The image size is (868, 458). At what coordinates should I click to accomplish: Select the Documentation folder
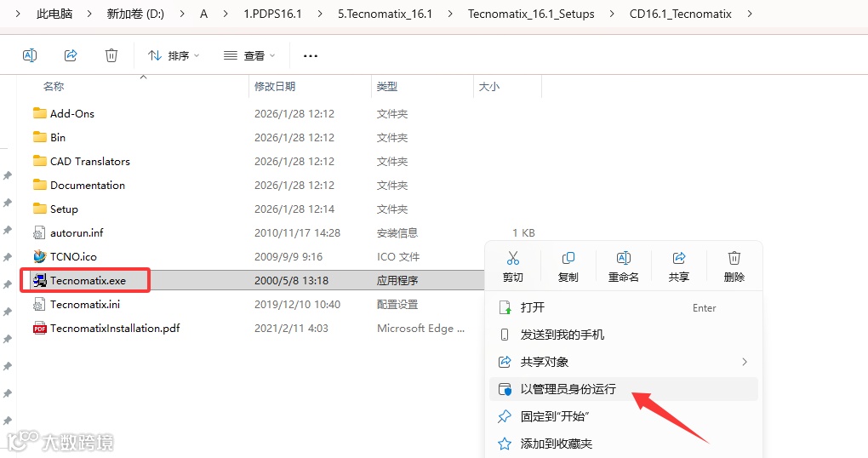click(88, 185)
